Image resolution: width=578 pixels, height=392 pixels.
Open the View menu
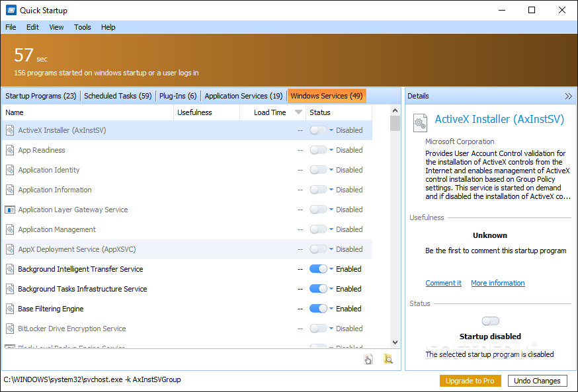click(x=56, y=27)
